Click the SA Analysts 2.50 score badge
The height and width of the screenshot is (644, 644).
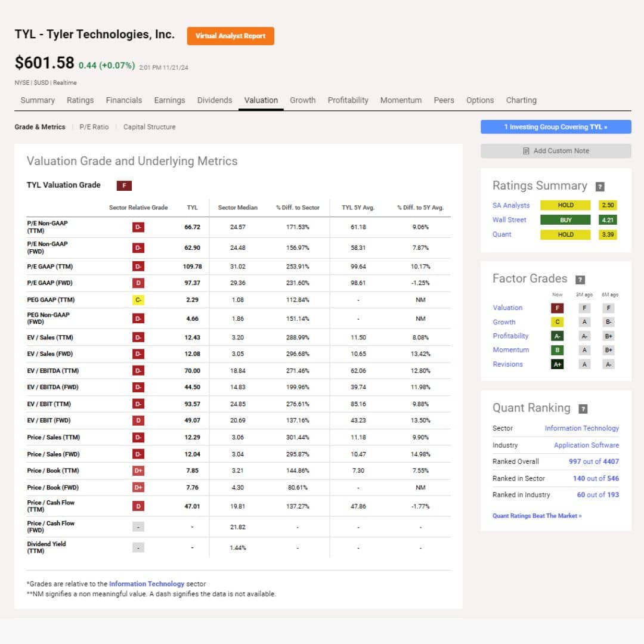(x=608, y=205)
